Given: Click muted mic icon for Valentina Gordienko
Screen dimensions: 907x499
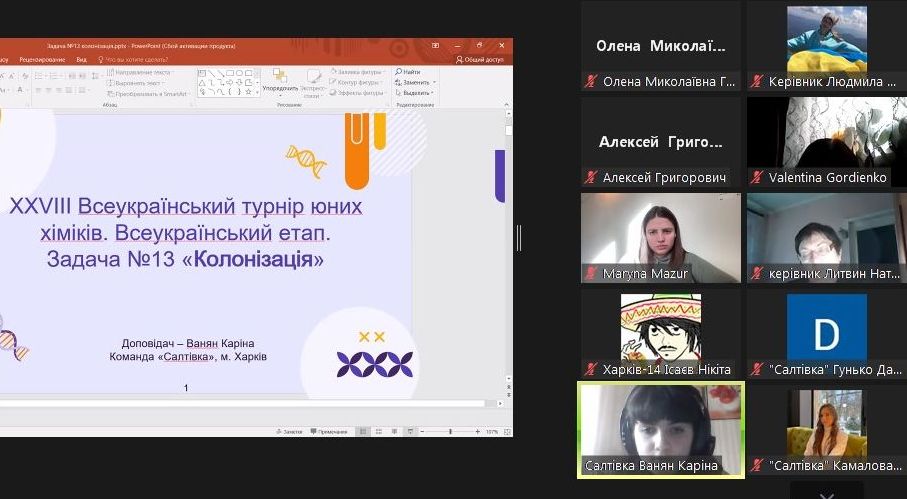Looking at the screenshot, I should point(757,178).
